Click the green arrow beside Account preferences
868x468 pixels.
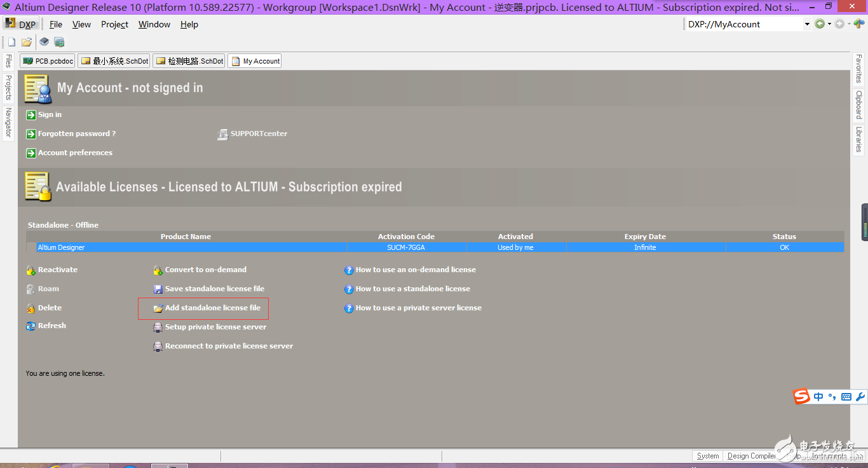31,153
